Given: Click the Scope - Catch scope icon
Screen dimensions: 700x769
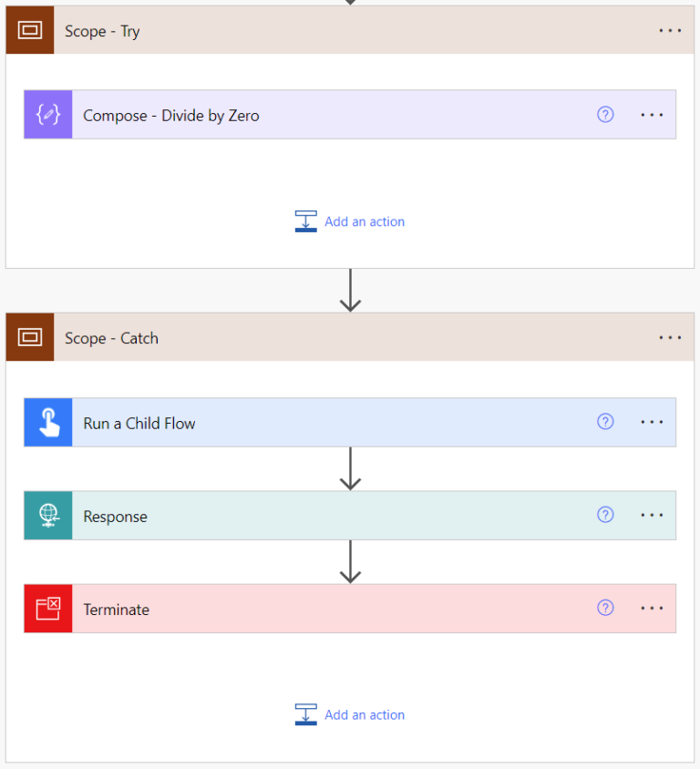Looking at the screenshot, I should point(29,337).
